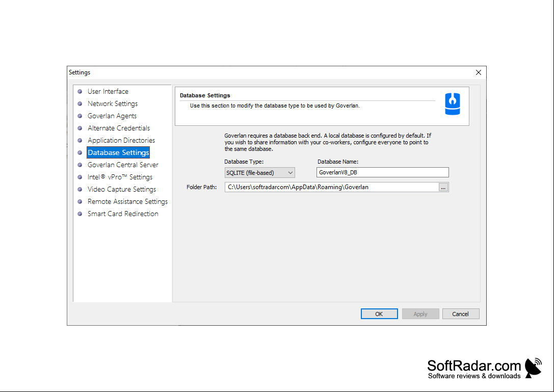
Task: Click bullet icon beside User Interface
Action: point(80,92)
